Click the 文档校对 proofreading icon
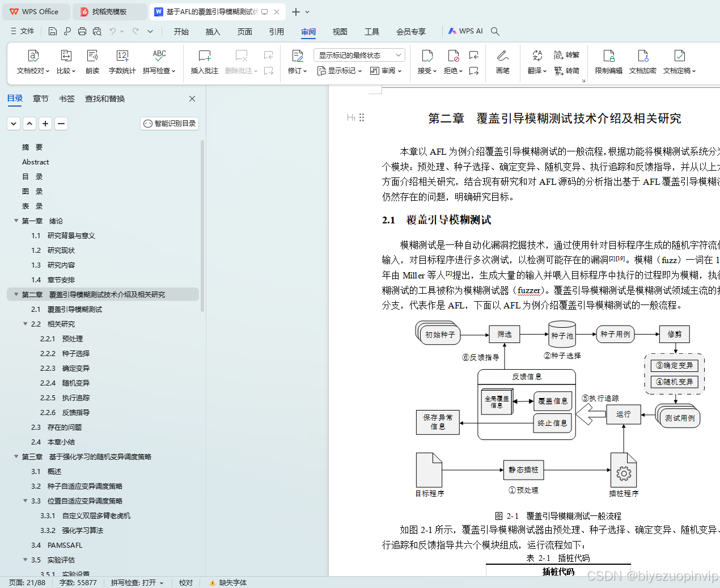Screen dimensions: 720x588 (x=33, y=56)
